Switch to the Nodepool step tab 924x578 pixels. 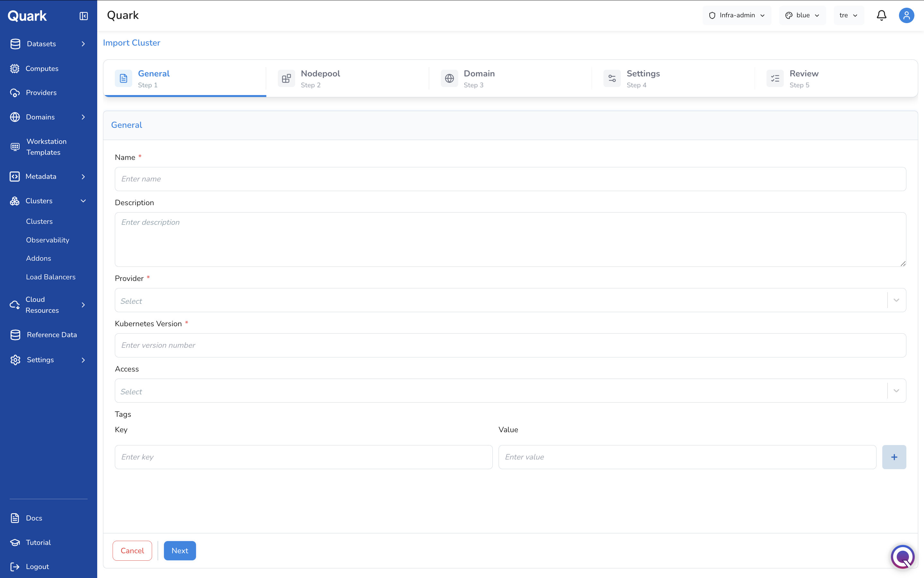click(x=347, y=78)
